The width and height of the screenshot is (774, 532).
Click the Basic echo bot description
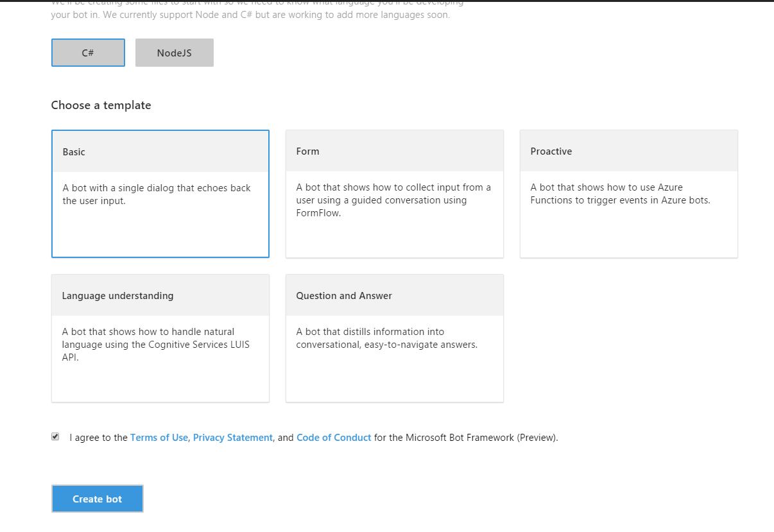pyautogui.click(x=157, y=194)
